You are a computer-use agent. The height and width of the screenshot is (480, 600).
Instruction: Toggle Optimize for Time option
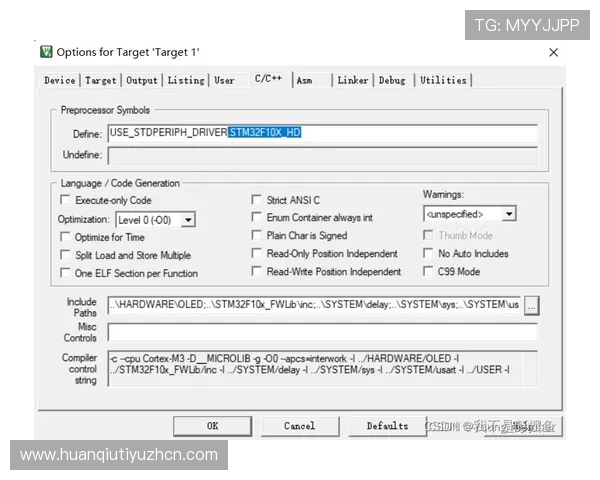[x=67, y=237]
